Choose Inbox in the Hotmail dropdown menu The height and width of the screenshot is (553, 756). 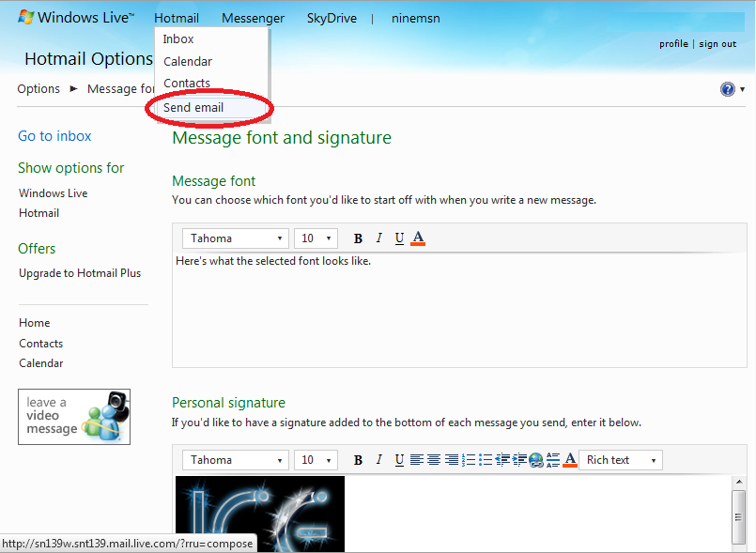tap(178, 39)
